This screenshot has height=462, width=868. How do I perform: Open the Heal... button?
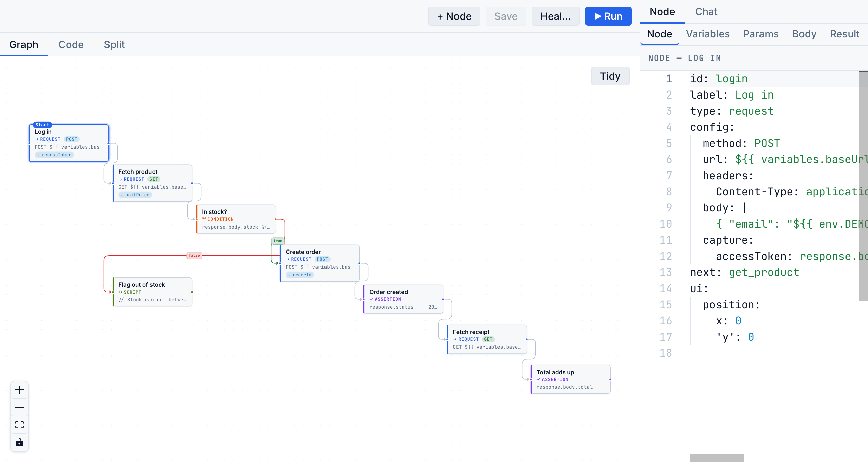click(x=555, y=16)
